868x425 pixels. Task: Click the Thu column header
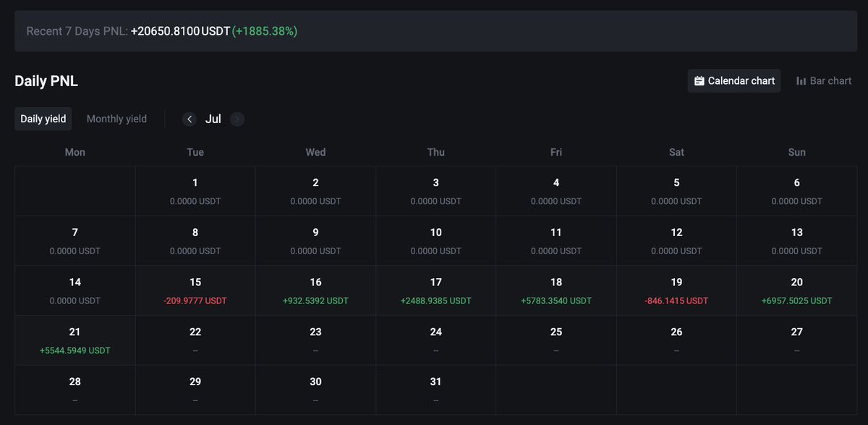point(436,152)
